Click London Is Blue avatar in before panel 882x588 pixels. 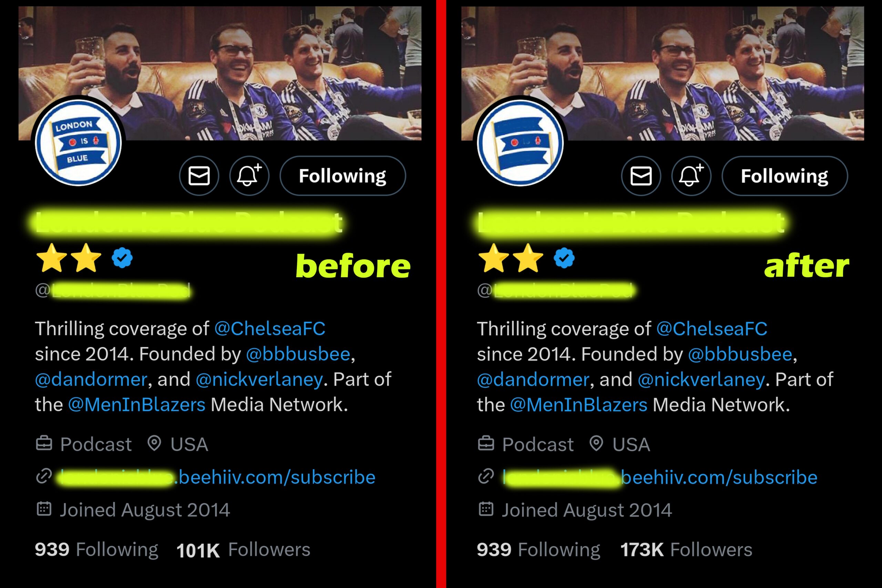pyautogui.click(x=78, y=143)
